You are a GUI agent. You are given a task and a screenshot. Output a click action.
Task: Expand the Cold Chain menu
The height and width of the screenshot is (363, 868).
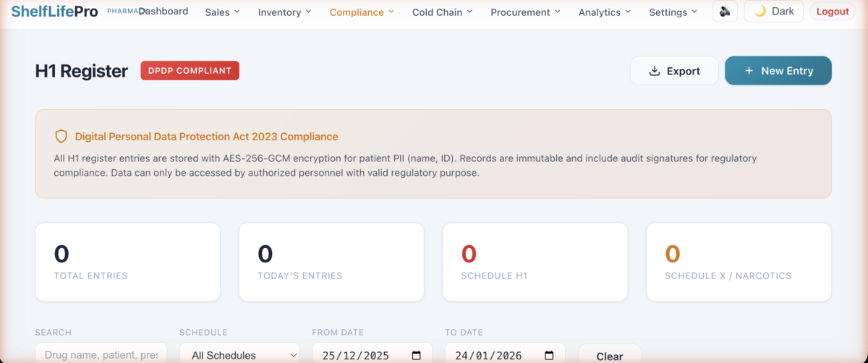click(442, 12)
